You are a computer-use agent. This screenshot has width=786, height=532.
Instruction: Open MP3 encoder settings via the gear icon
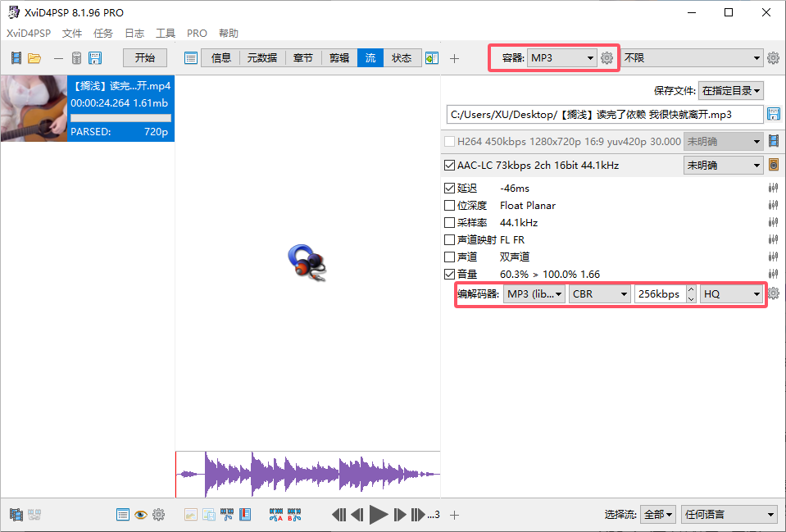tap(774, 293)
